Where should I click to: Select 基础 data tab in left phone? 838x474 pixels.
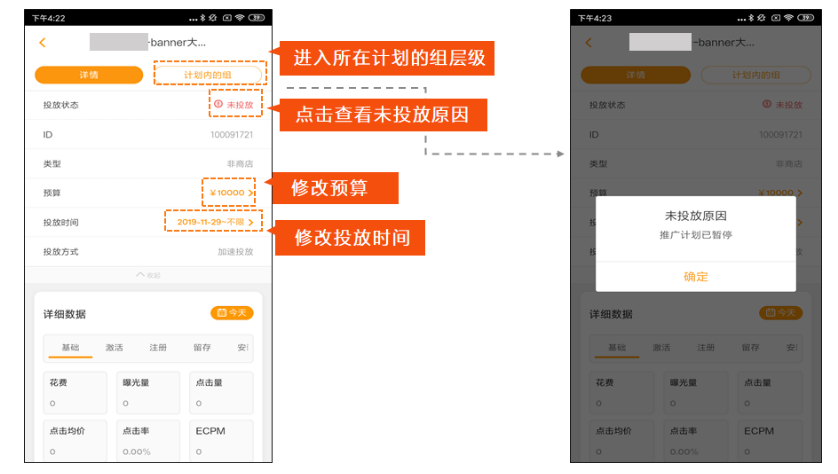pos(70,347)
